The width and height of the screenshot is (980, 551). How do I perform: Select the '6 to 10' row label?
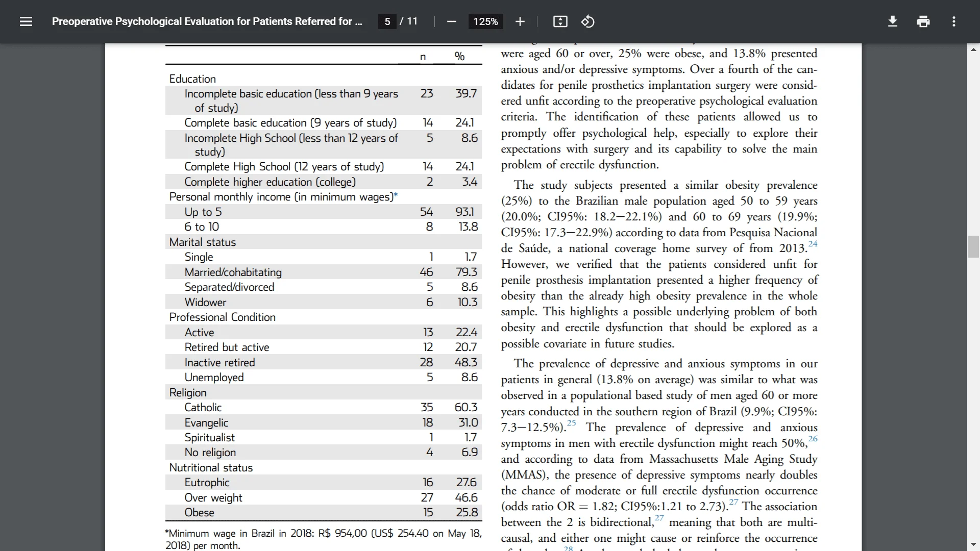pos(202,227)
